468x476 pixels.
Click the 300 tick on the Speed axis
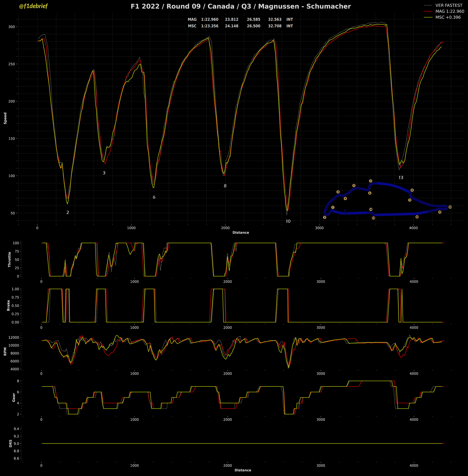[x=11, y=27]
